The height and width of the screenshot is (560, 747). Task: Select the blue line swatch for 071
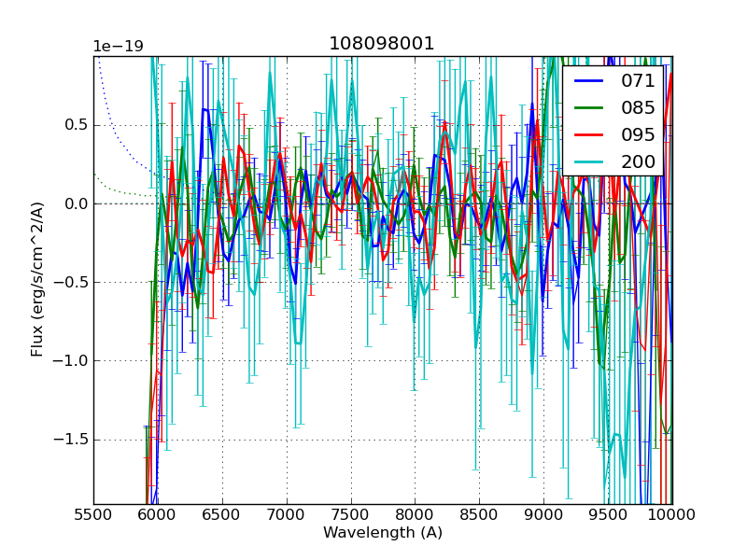(x=588, y=81)
